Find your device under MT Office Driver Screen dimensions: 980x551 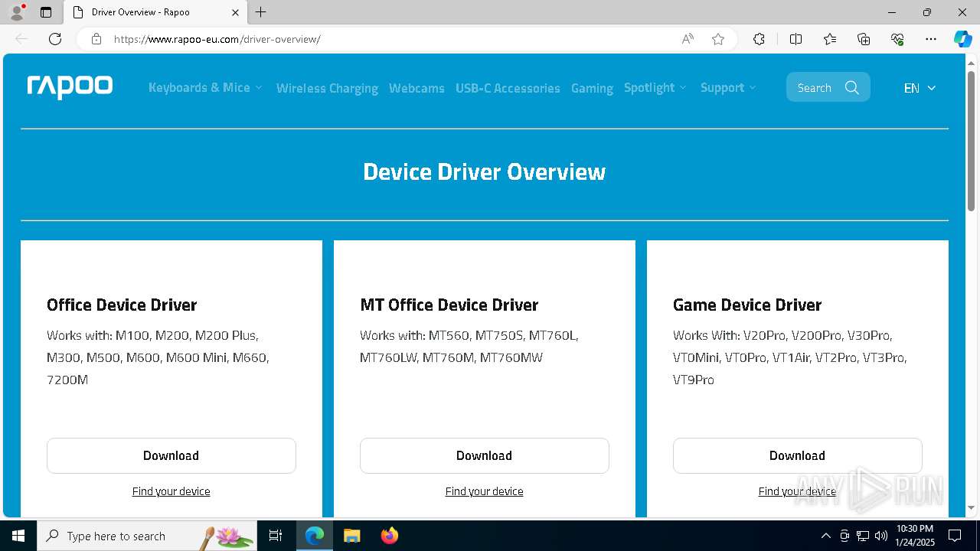coord(485,491)
